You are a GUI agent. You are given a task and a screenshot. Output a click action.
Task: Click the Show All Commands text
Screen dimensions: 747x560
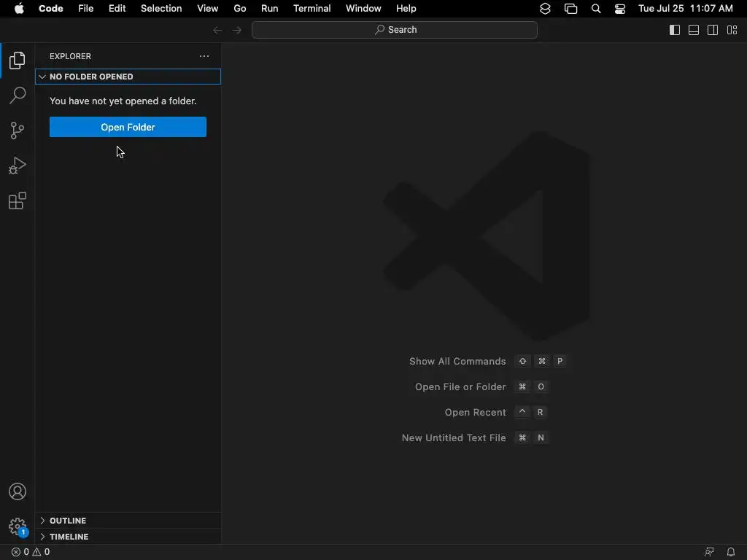point(457,362)
